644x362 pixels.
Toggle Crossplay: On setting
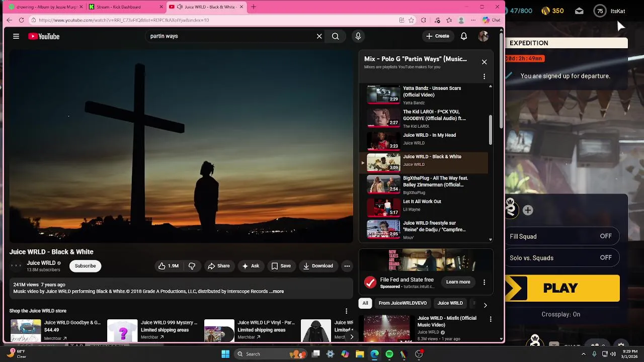pos(561,314)
